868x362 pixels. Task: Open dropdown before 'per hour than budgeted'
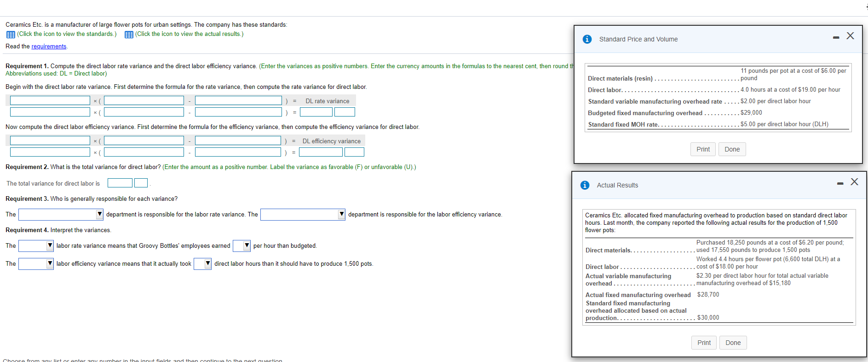(x=241, y=246)
